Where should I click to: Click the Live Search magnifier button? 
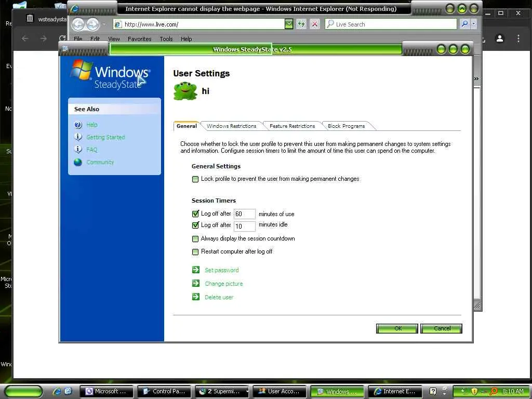[464, 24]
